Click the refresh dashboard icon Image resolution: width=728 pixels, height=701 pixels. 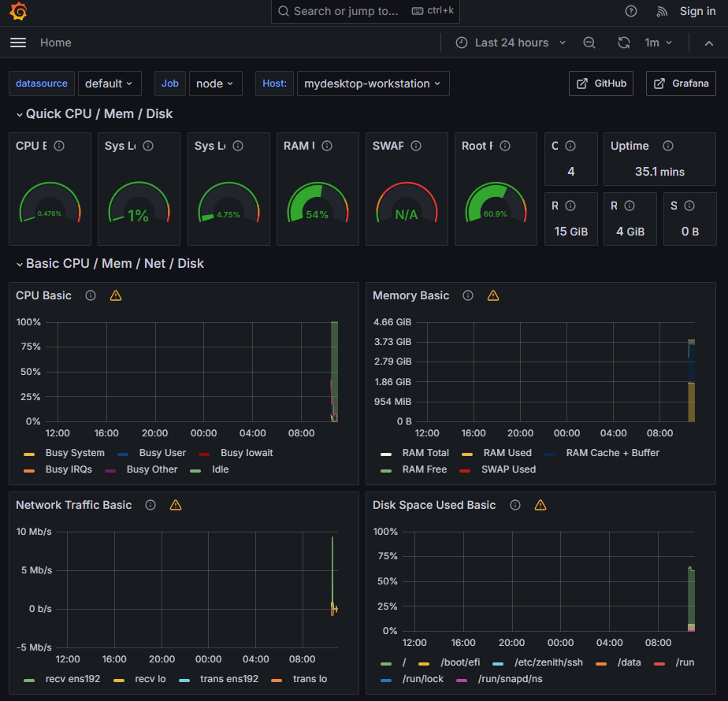(624, 43)
